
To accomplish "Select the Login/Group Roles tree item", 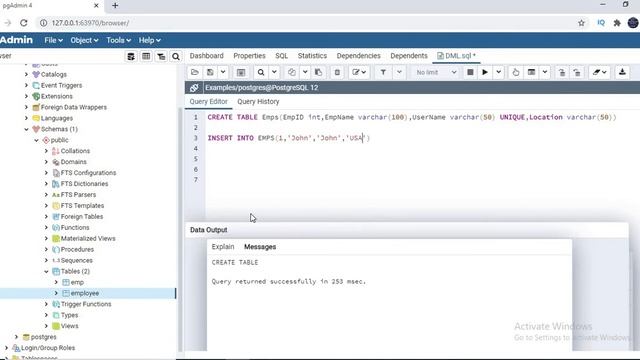I will 48,348.
